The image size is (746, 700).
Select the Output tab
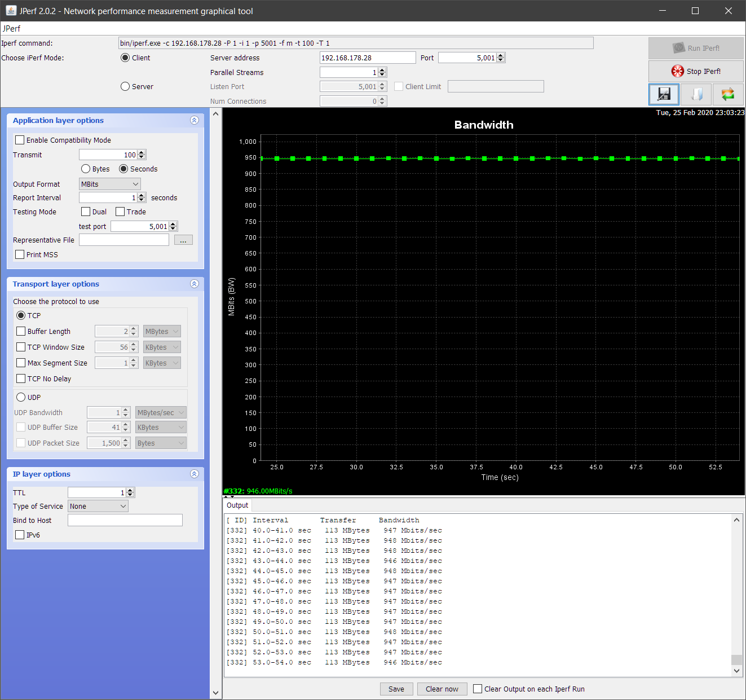[x=237, y=505]
